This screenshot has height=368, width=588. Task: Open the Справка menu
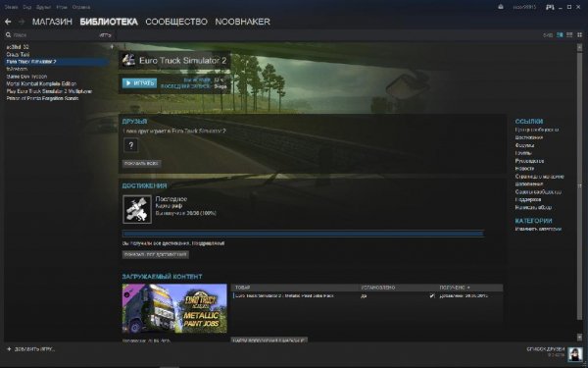click(80, 7)
